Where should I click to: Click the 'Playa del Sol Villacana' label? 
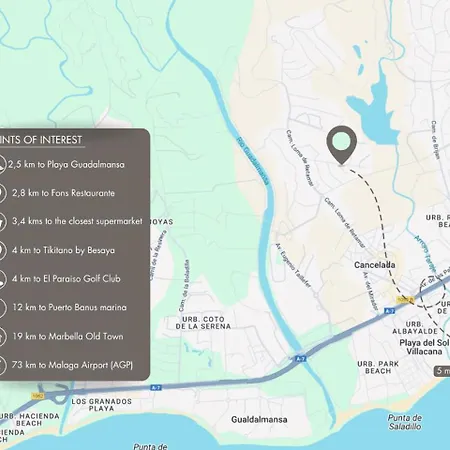coord(424,347)
